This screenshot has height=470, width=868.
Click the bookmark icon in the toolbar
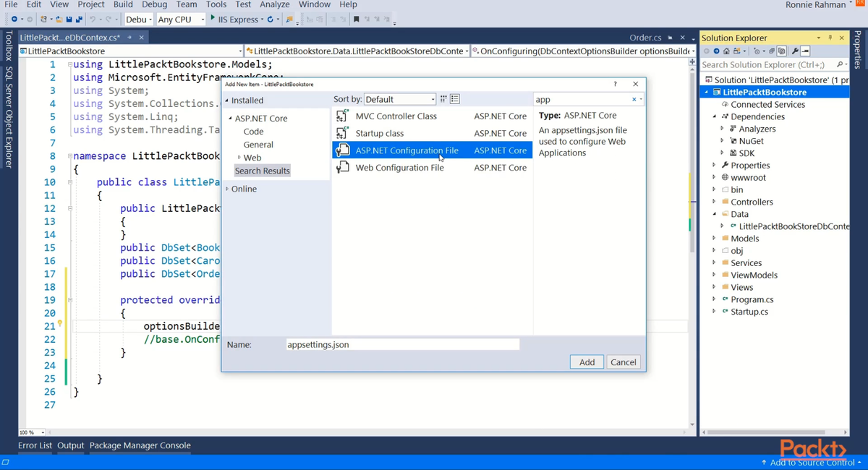356,20
